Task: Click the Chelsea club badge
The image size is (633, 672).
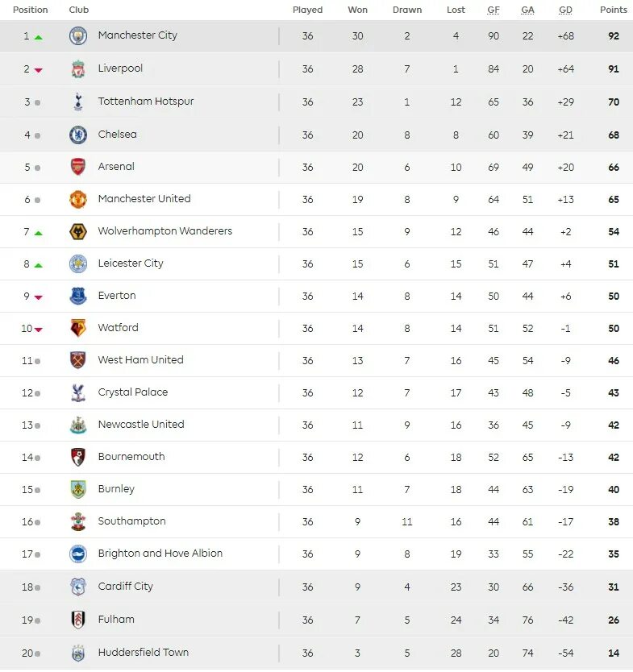Action: (78, 135)
